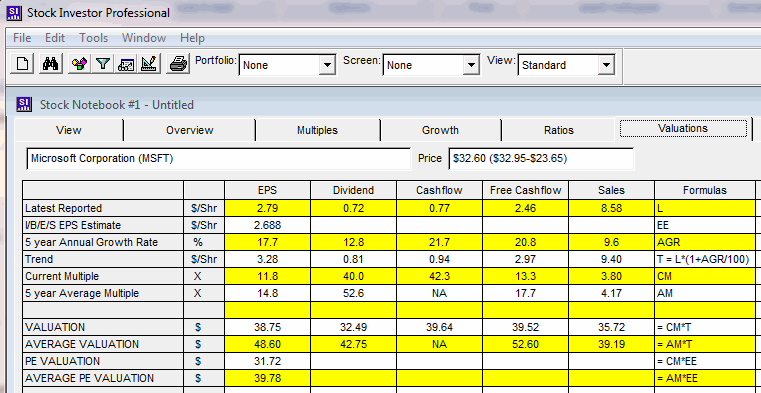The width and height of the screenshot is (761, 393).
Task: Click the Free Cashflow average multiple 17.7
Action: click(525, 293)
